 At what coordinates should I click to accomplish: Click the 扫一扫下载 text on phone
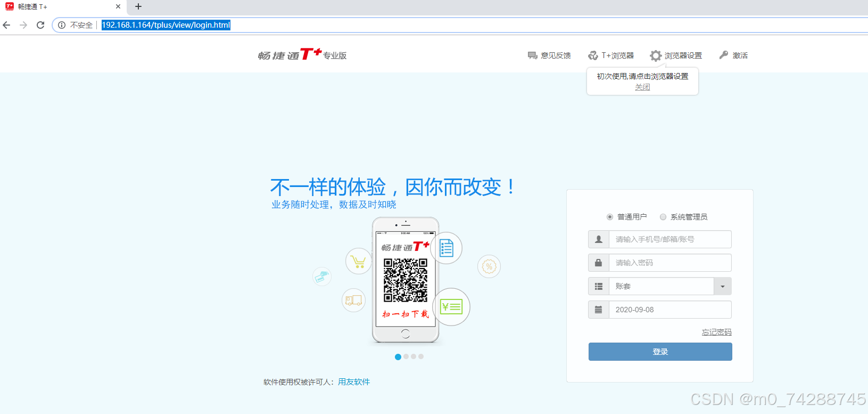[x=406, y=314]
